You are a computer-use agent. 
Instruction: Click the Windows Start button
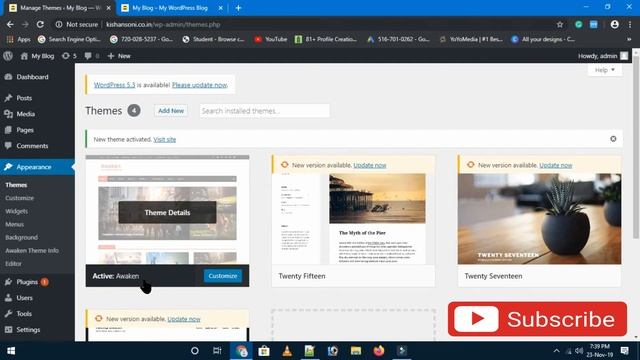tap(11, 351)
